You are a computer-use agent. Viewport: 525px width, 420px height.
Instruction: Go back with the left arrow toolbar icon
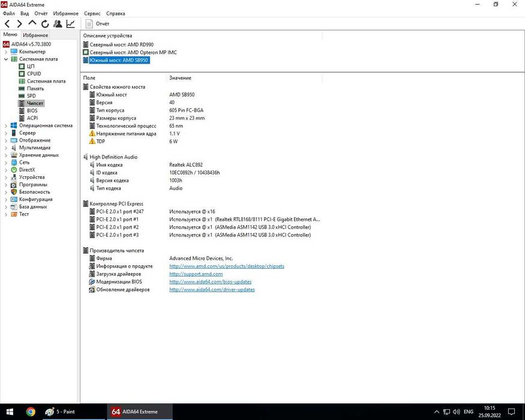7,24
